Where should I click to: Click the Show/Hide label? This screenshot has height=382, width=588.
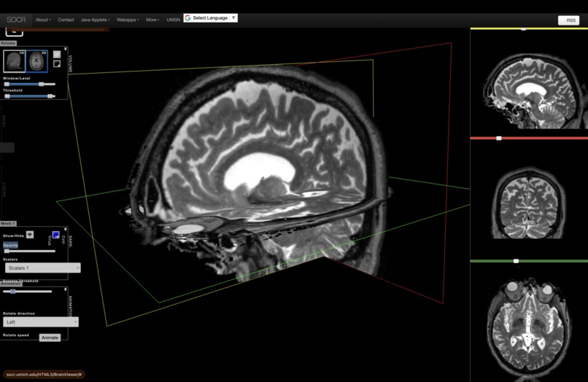click(x=14, y=235)
